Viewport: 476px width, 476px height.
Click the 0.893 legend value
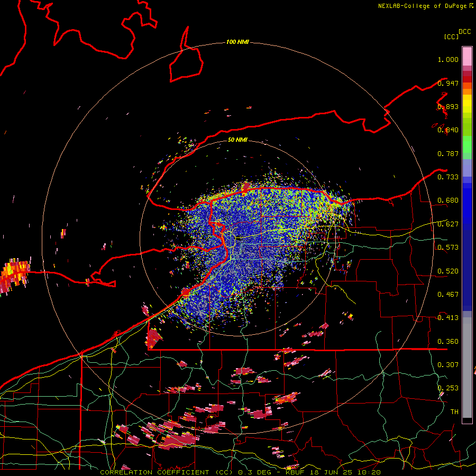click(x=448, y=106)
